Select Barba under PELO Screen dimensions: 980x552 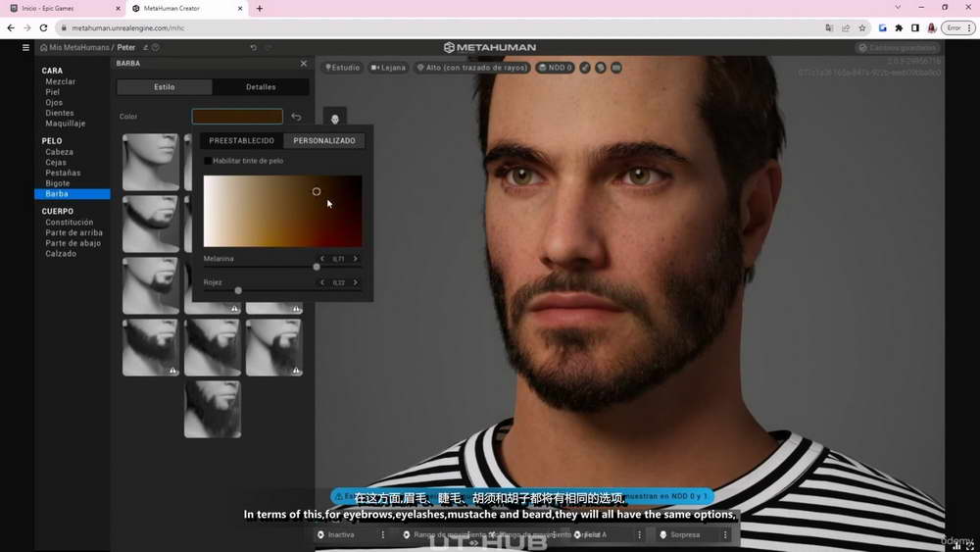tap(73, 194)
